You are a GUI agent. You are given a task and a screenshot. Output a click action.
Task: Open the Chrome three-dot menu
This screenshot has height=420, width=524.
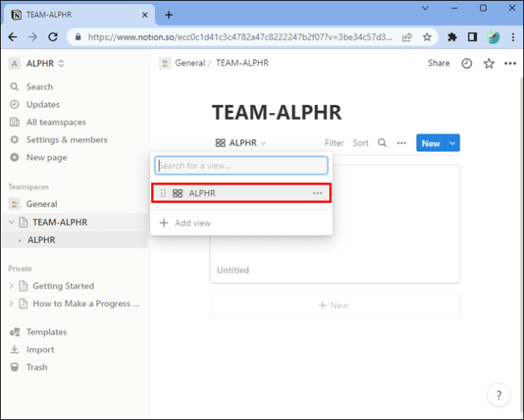[513, 37]
